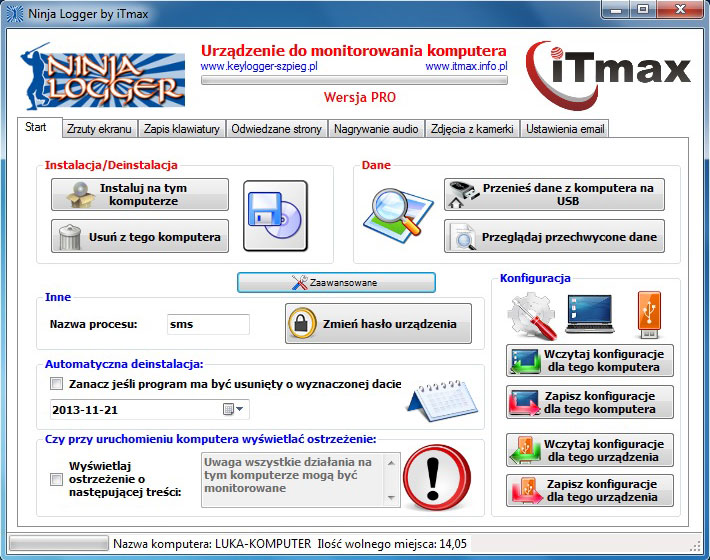Click the Ninja Logger logo image
This screenshot has height=560, width=710.
tap(102, 76)
